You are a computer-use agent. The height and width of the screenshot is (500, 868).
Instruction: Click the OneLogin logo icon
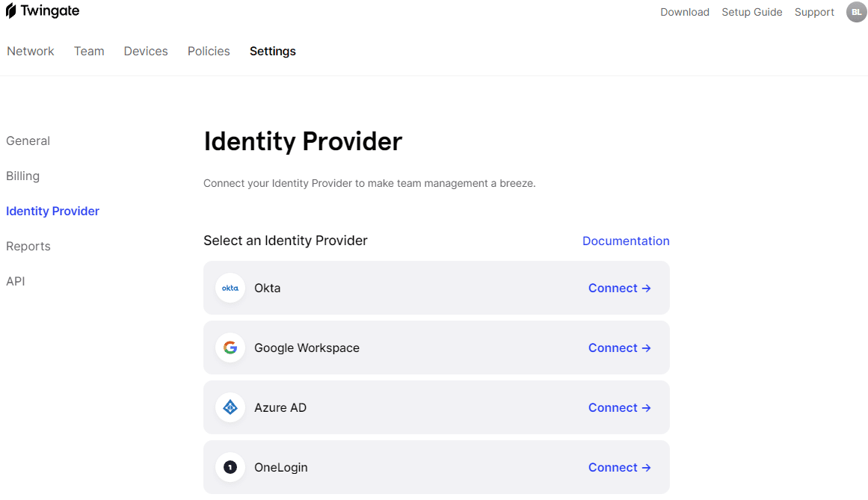tap(230, 467)
